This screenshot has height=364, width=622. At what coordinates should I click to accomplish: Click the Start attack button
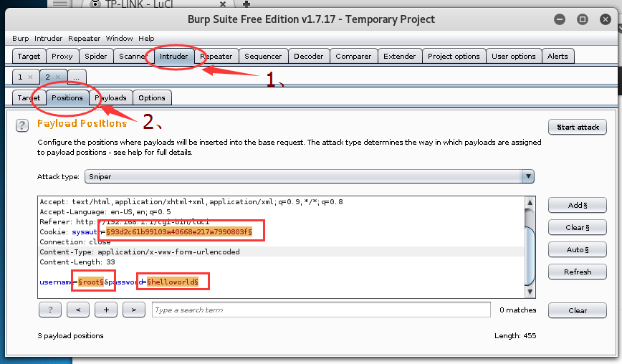pos(578,128)
